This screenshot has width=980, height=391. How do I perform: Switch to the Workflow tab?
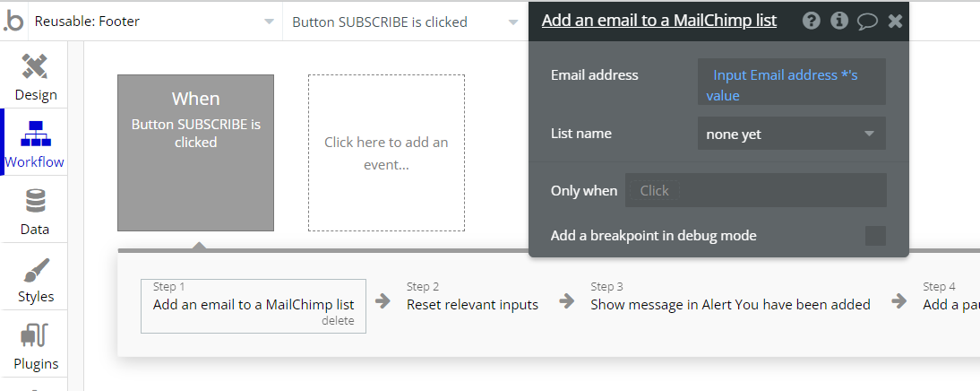pyautogui.click(x=34, y=143)
